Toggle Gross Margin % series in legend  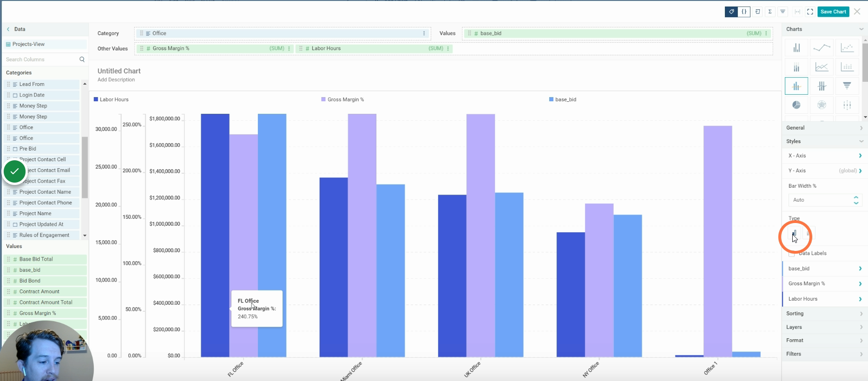pos(342,99)
